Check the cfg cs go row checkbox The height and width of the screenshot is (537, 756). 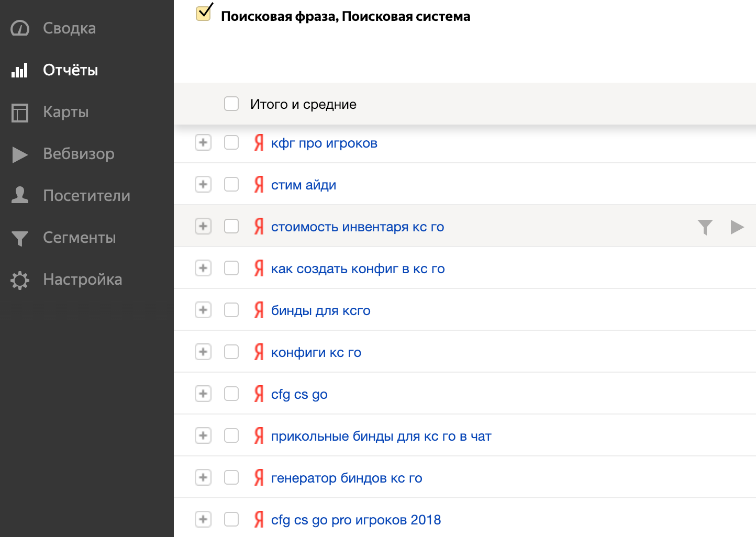(231, 394)
